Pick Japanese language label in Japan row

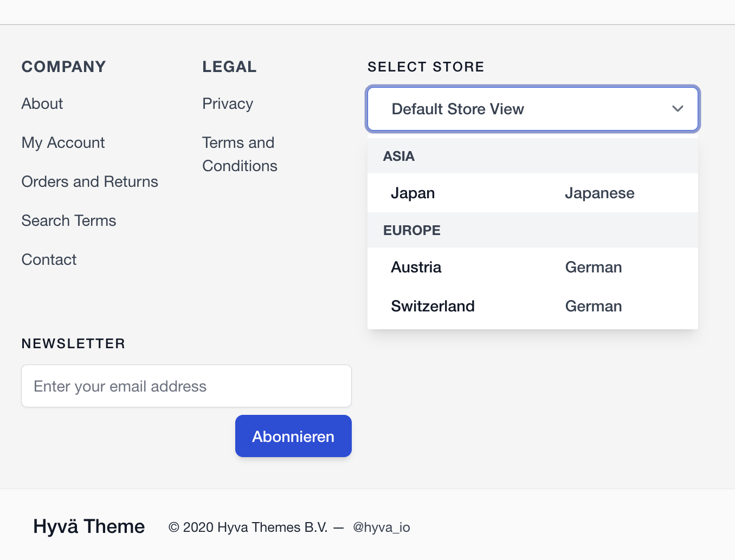pyautogui.click(x=599, y=193)
